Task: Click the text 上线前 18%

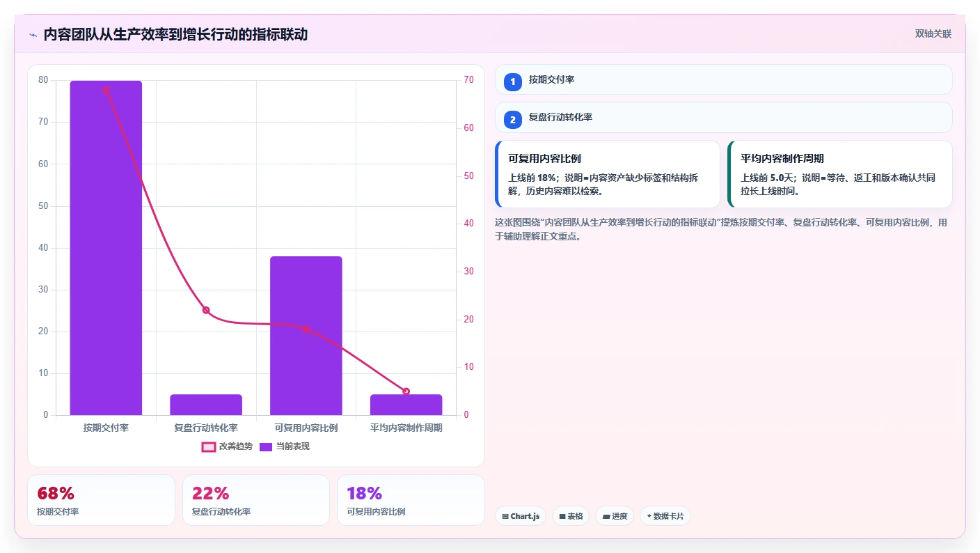Action: tap(534, 178)
